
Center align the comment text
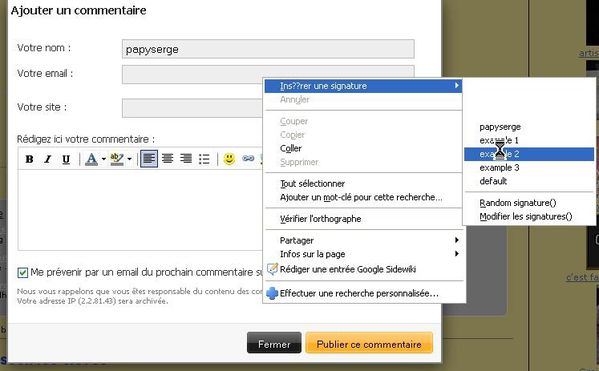click(x=168, y=159)
